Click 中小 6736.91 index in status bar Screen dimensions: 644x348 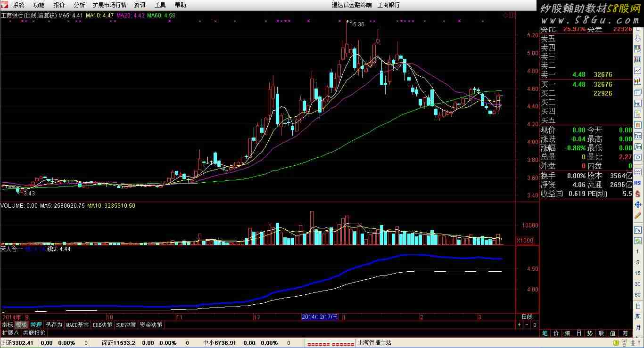(219, 343)
